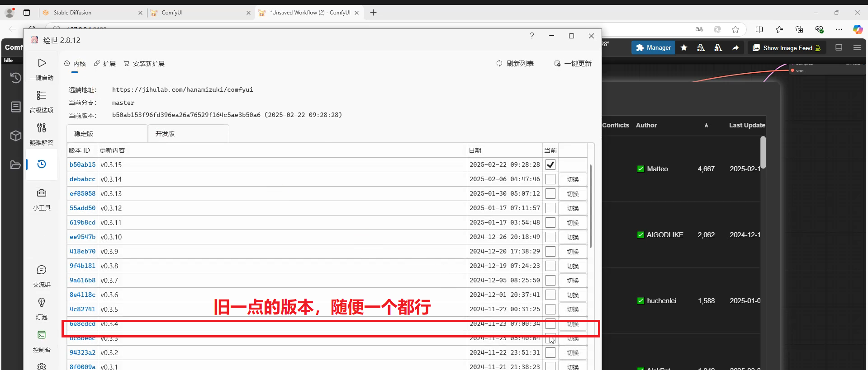Screen dimensions: 868x370
Task: Switch to Stable Diffusion browser tab
Action: click(93, 13)
